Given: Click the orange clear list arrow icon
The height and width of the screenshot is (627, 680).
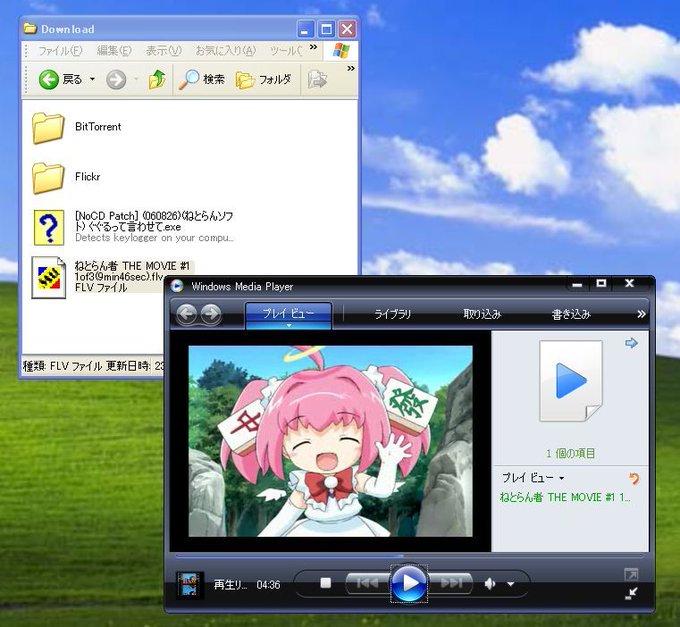Looking at the screenshot, I should (x=634, y=478).
